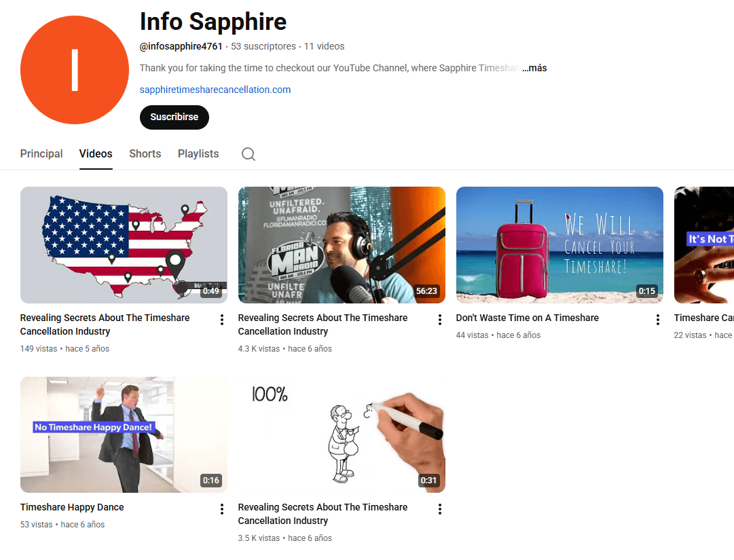Screen dimensions: 734x560
Task: Click the orange Info Sapphire channel avatar
Action: click(75, 70)
